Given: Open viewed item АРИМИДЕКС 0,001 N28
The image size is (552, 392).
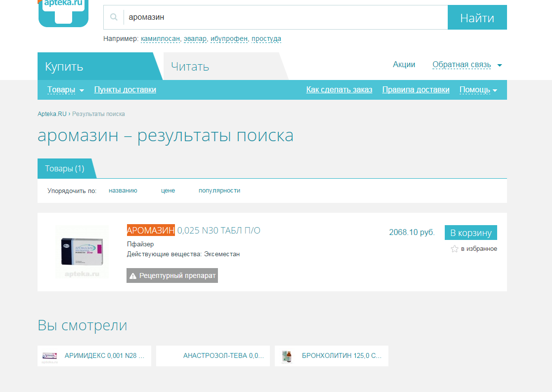Looking at the screenshot, I should (x=94, y=356).
